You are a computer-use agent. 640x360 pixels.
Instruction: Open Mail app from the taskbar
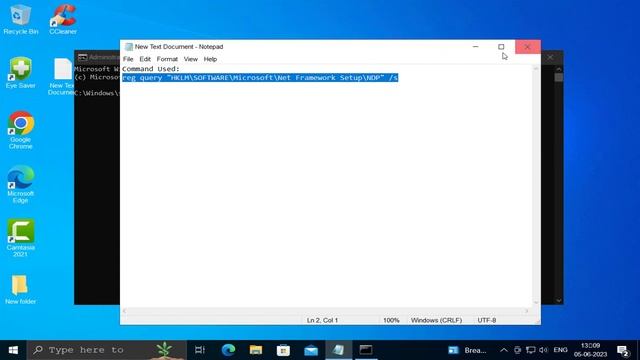pos(311,350)
